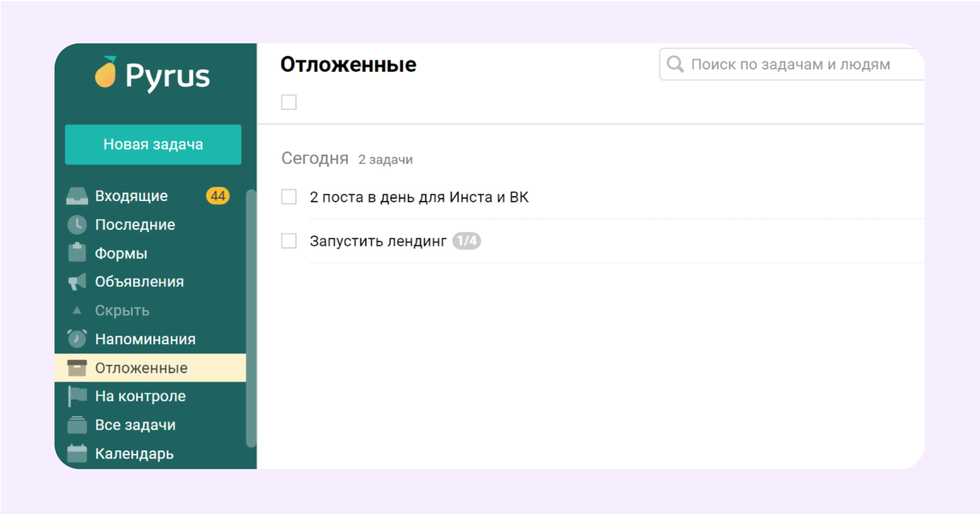
Task: Click the 1/4 progress badge on Запустить лендинг
Action: 466,241
